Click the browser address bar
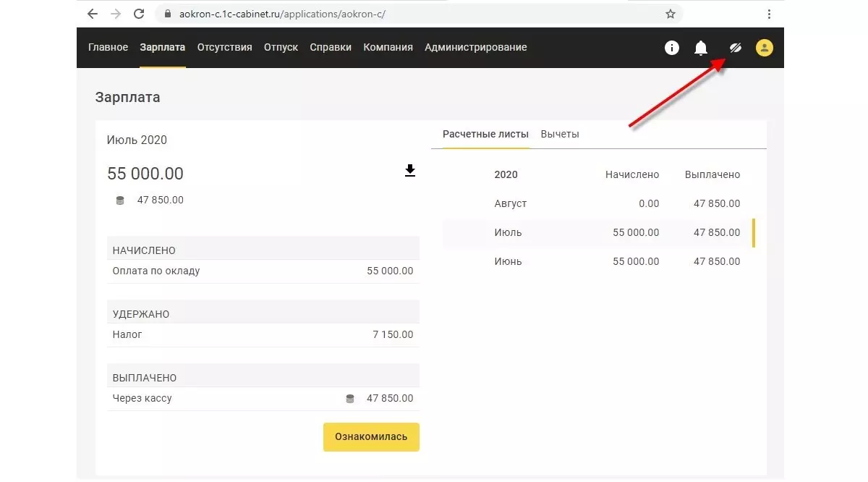Screen dimensions: 868x482 405,14
